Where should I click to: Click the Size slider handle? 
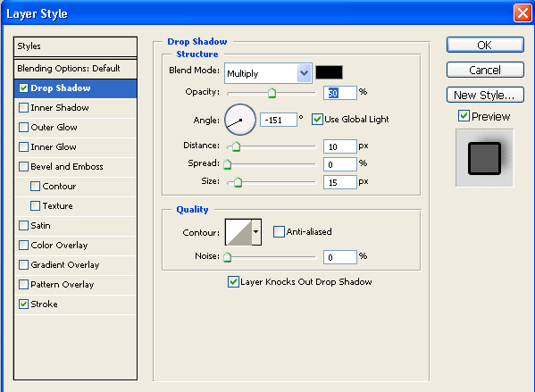point(238,182)
